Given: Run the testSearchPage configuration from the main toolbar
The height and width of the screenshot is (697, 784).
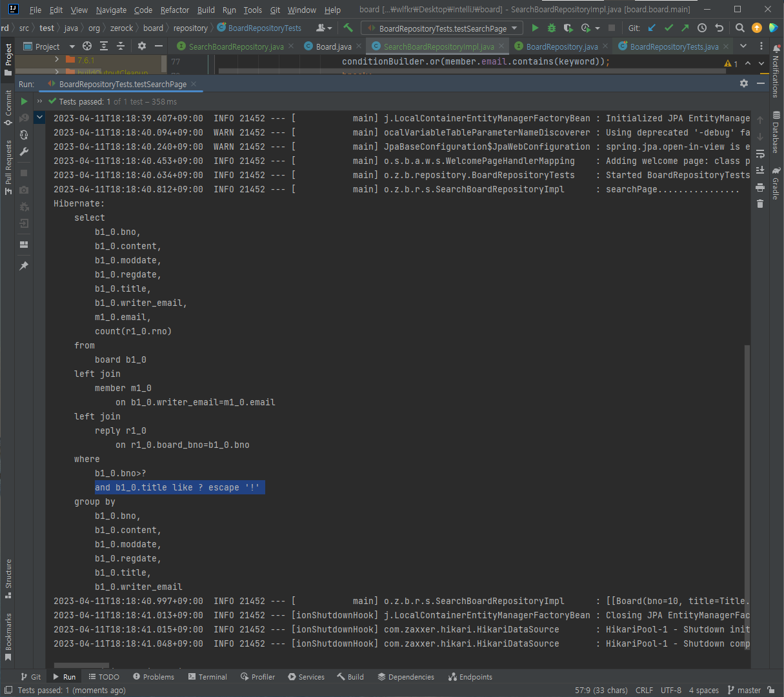Looking at the screenshot, I should (x=535, y=28).
